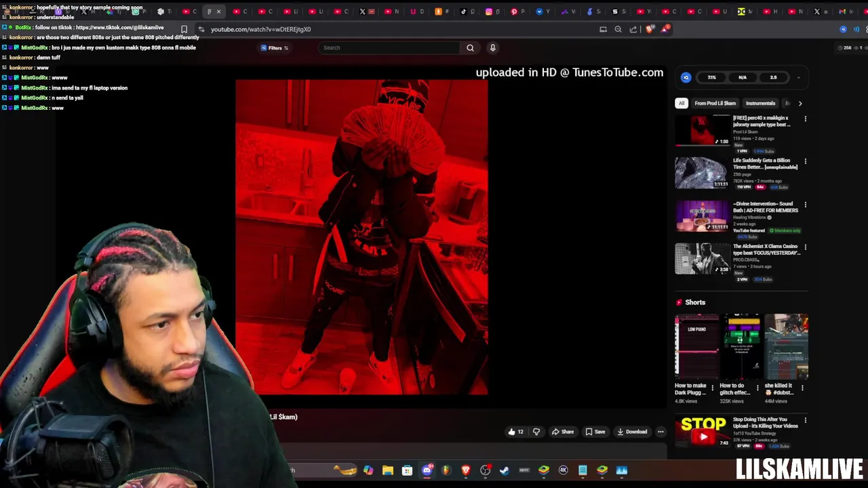Open Steam from the taskbar
The image size is (868, 488).
(x=505, y=470)
